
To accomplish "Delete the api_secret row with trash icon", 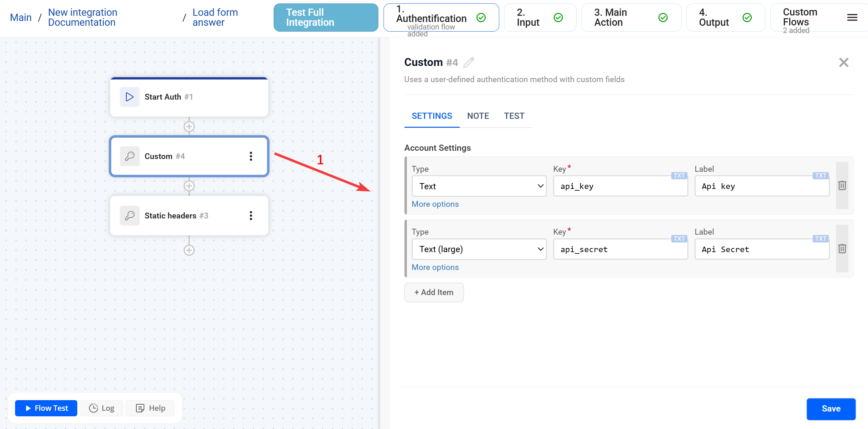I will click(x=842, y=249).
